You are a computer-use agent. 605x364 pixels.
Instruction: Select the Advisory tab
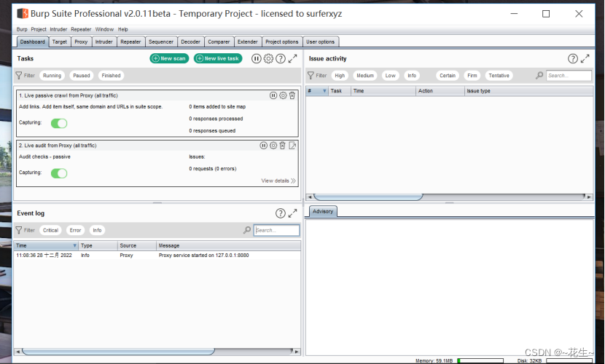coord(323,211)
